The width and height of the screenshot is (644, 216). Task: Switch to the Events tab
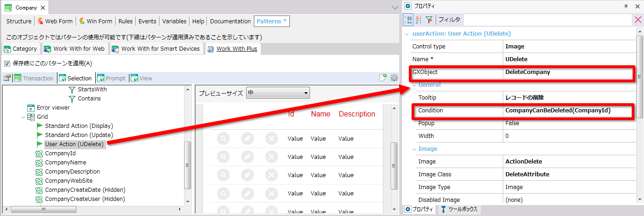tap(147, 21)
